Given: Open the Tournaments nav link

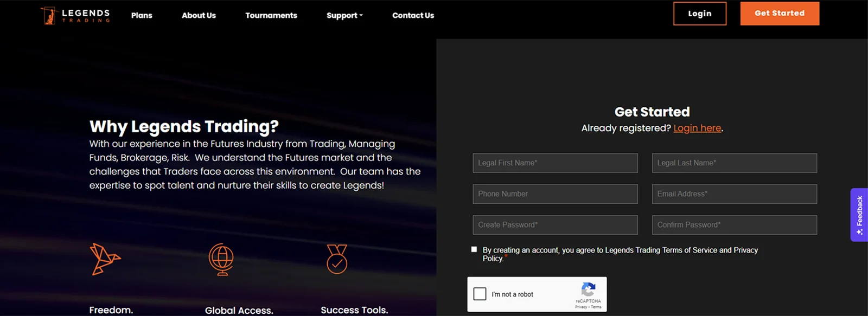Looking at the screenshot, I should click(271, 15).
